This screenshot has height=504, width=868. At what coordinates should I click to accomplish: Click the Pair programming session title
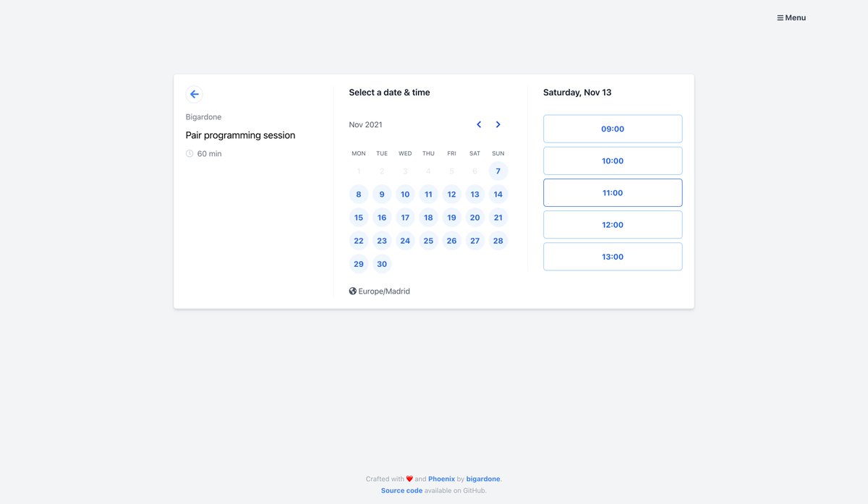(x=240, y=135)
